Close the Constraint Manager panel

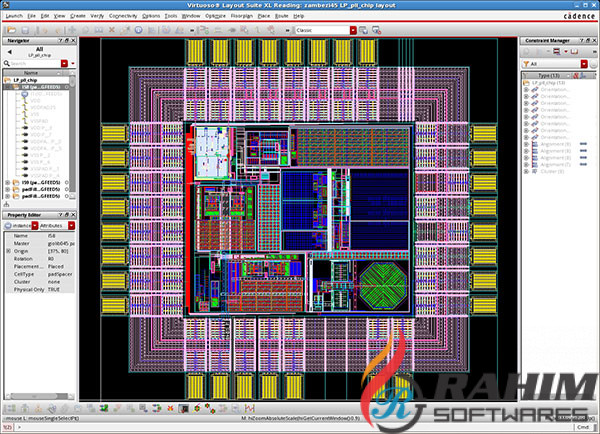[594, 40]
